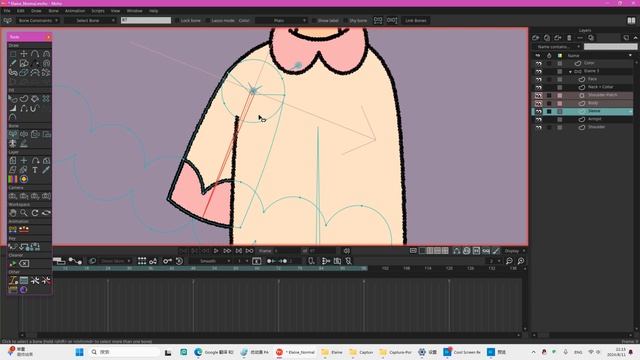Click the Windows Start button
640x360 pixels.
coord(80,352)
